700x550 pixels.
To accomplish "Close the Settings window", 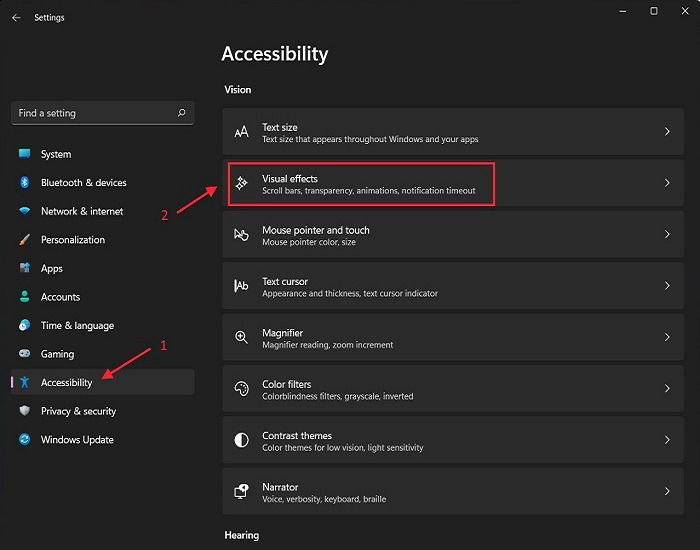I will [x=685, y=11].
